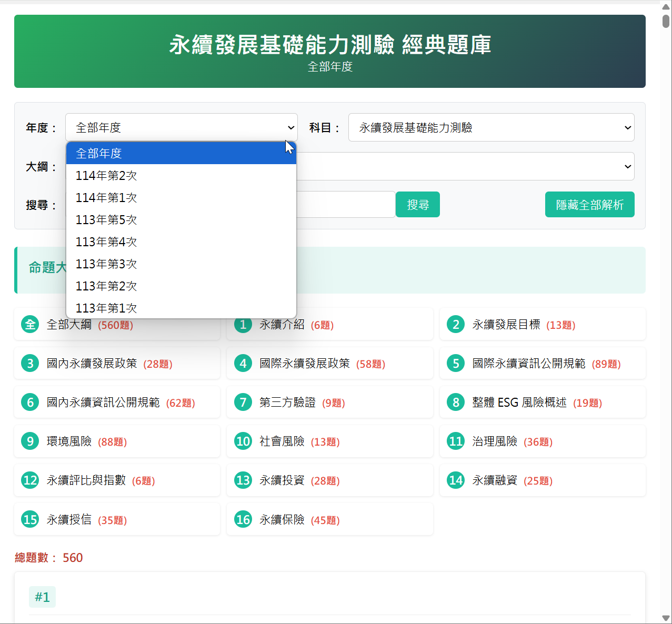Click the 全 icon for all outlines
The image size is (672, 624).
[30, 325]
